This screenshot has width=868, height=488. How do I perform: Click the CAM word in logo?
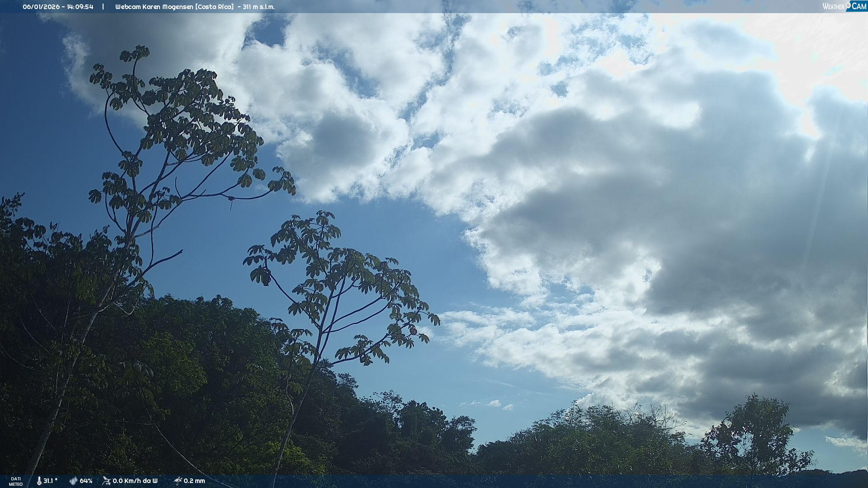[x=859, y=6]
